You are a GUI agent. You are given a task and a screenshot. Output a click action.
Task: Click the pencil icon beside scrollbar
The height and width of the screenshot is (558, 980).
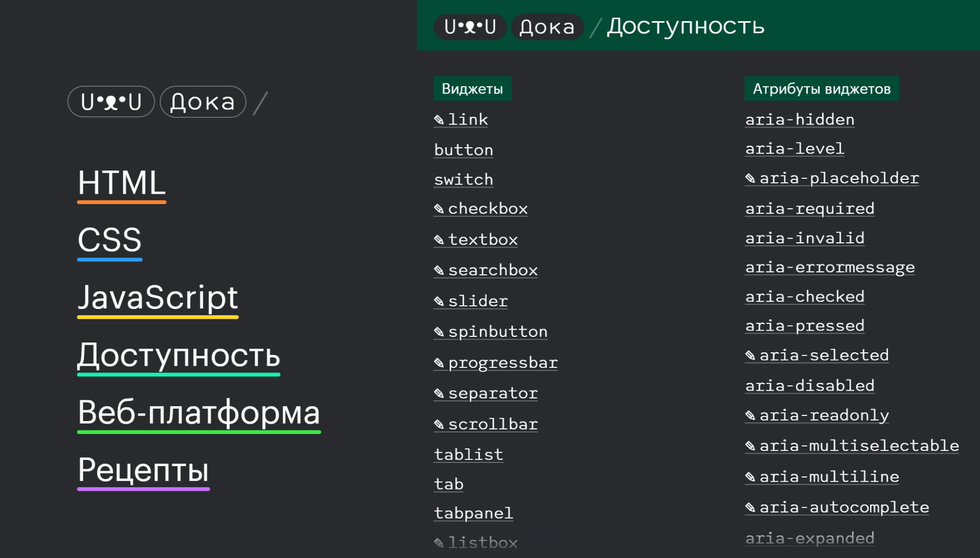tap(439, 424)
